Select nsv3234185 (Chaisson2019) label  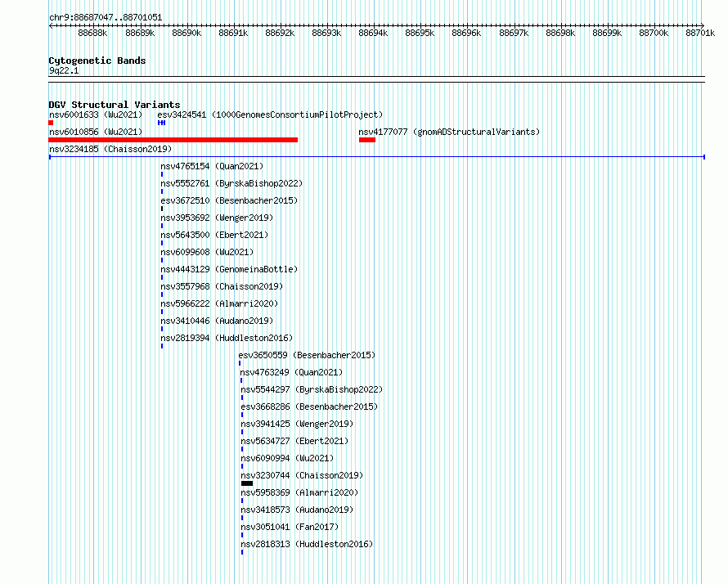[110, 149]
